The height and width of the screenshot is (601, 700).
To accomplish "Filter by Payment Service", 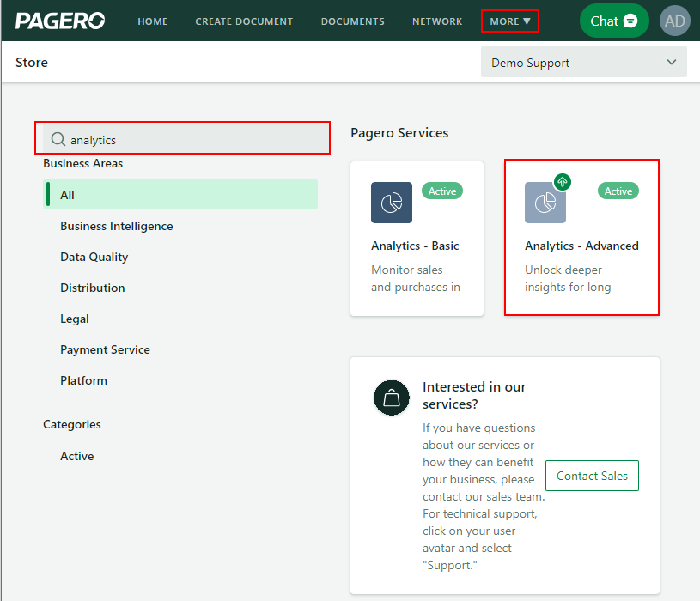I will pos(105,349).
